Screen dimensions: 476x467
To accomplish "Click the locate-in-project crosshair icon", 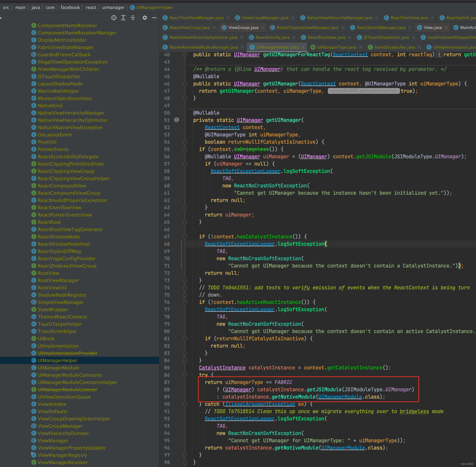I will click(114, 18).
